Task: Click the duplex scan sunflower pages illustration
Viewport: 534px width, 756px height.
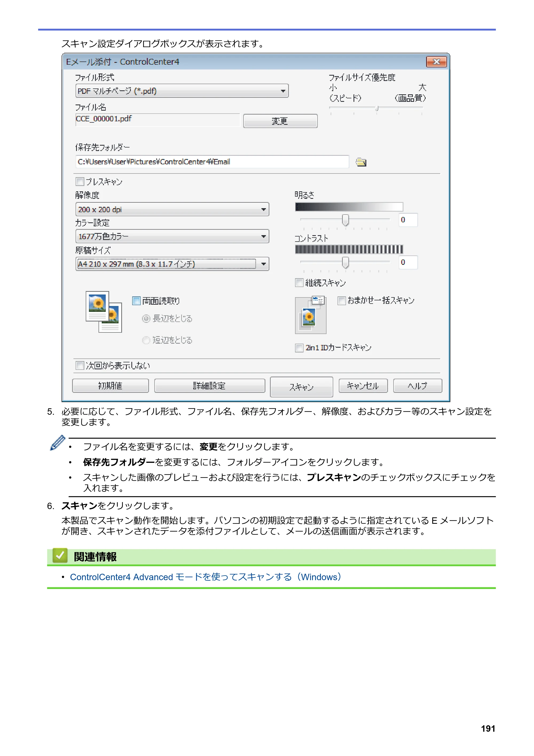Action: click(104, 312)
